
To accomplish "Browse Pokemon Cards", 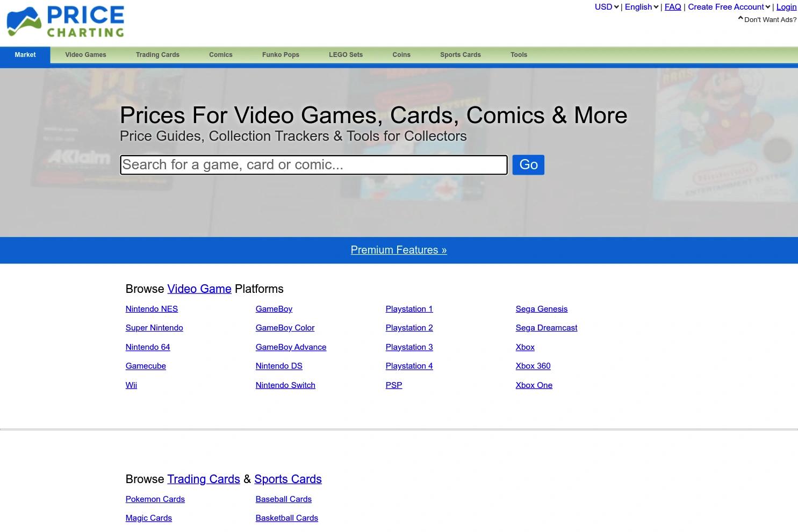I will (155, 499).
